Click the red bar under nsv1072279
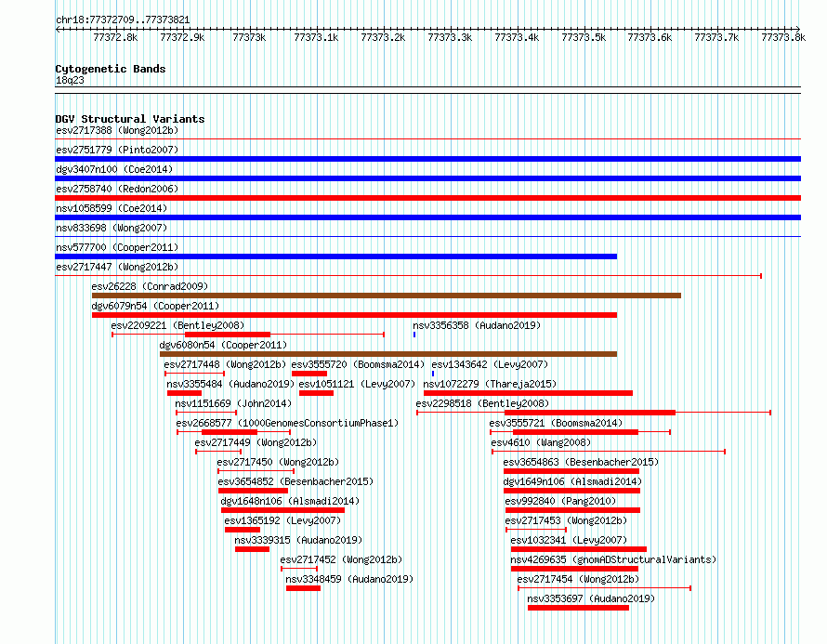The image size is (827, 644). click(528, 393)
